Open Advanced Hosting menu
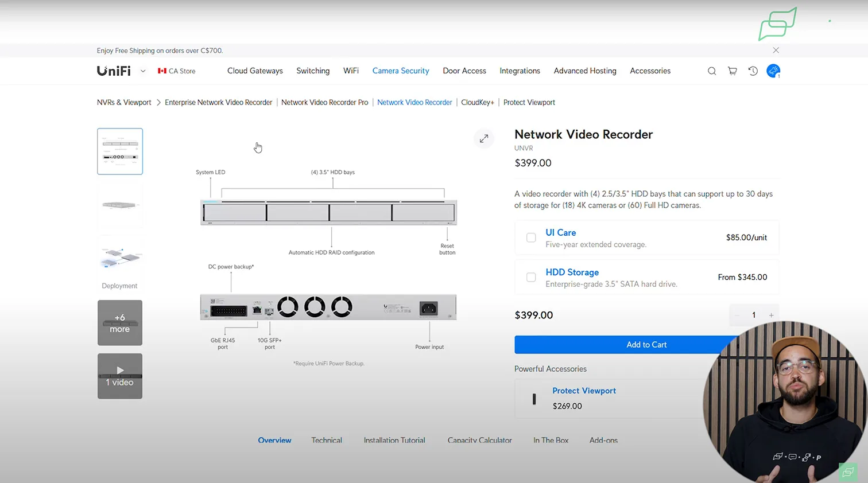This screenshot has height=483, width=868. click(585, 71)
